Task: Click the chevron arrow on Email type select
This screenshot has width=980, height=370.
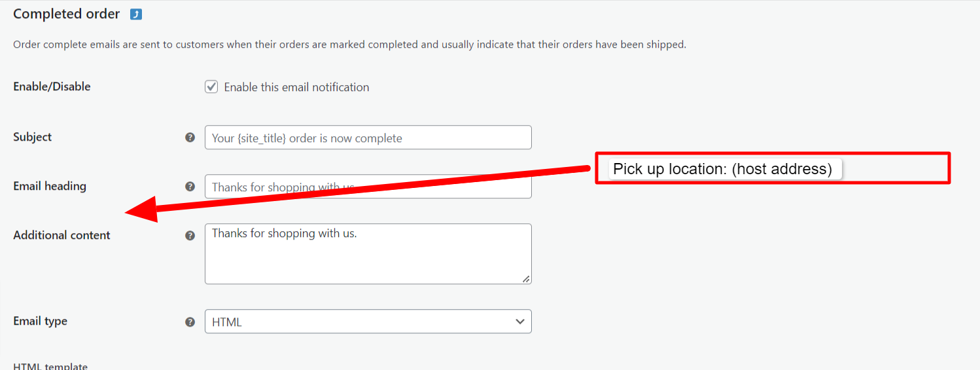Action: click(x=520, y=322)
